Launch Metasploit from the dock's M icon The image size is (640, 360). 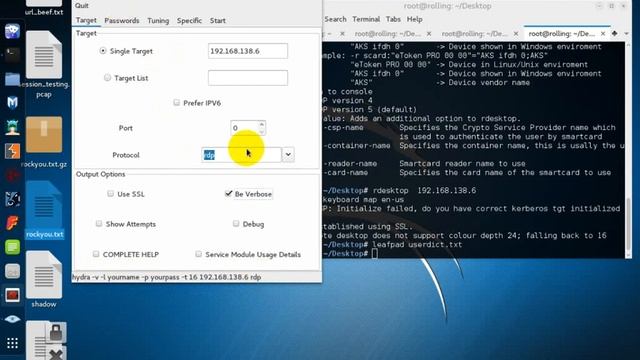click(12, 102)
